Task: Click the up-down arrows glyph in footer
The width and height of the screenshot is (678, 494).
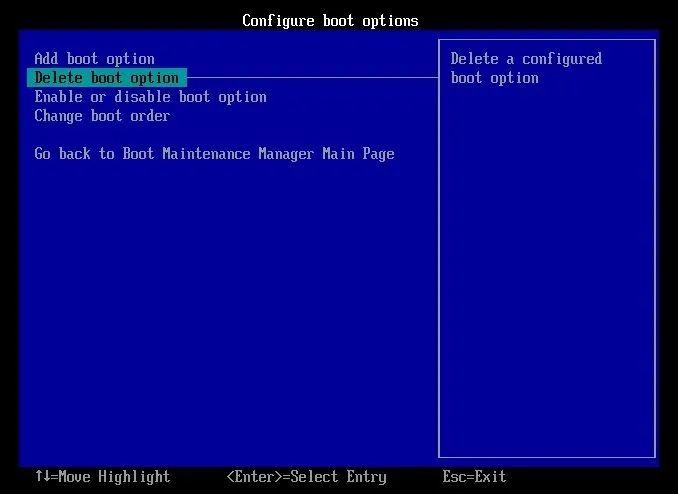Action: click(42, 476)
